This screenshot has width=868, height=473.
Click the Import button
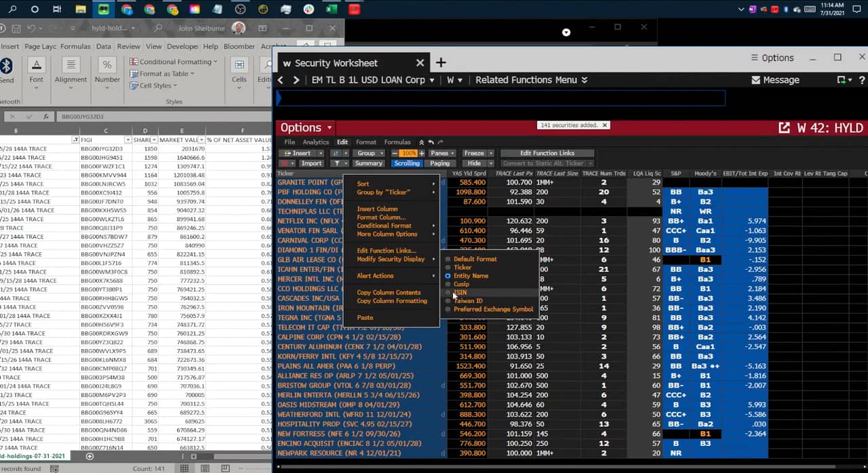(x=312, y=163)
